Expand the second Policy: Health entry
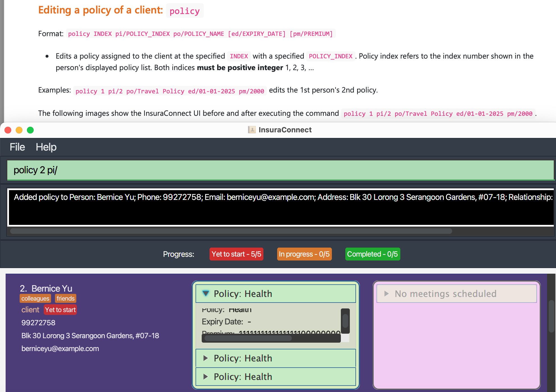Viewport: 556px width, 392px height. (x=206, y=358)
